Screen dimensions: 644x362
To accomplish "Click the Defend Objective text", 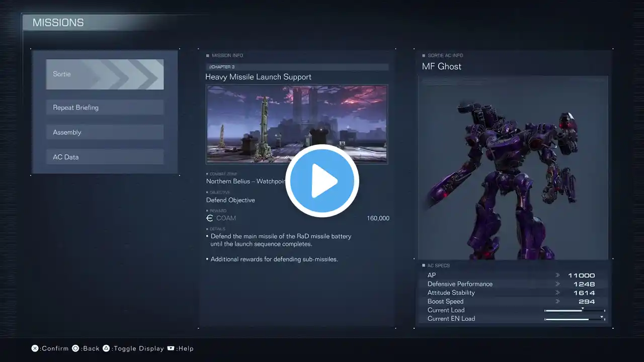I will click(x=230, y=200).
